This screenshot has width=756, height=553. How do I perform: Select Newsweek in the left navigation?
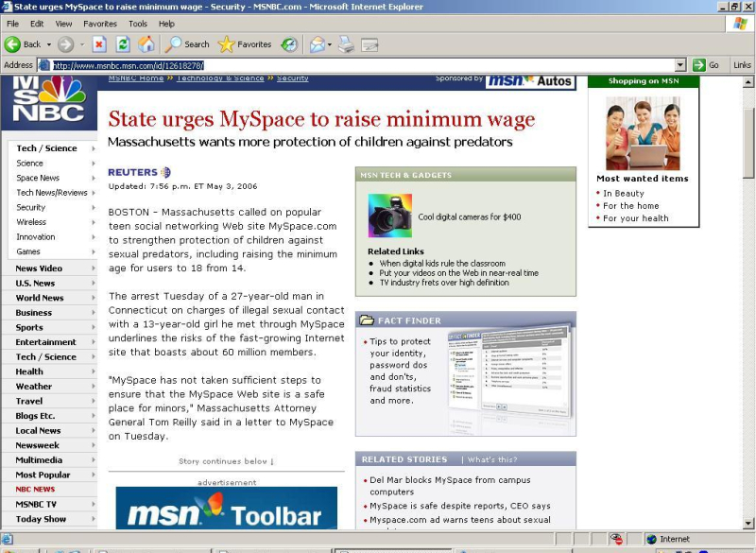point(37,445)
